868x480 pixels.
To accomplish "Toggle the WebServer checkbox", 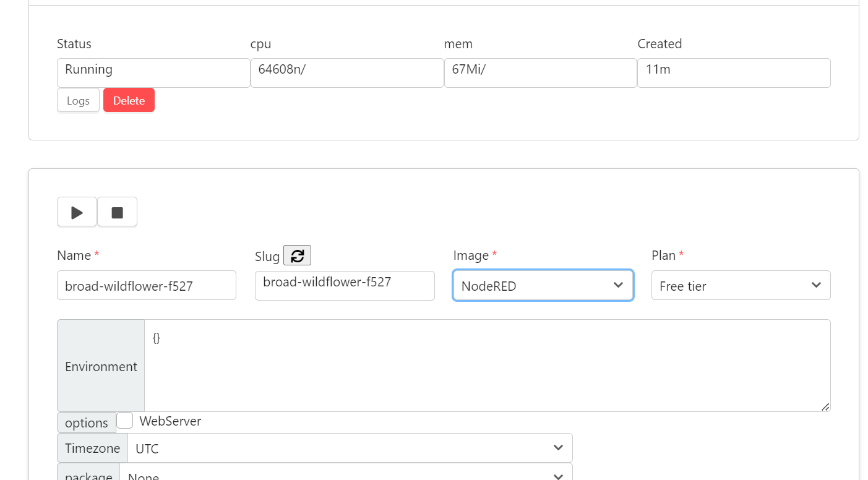I will [x=125, y=421].
